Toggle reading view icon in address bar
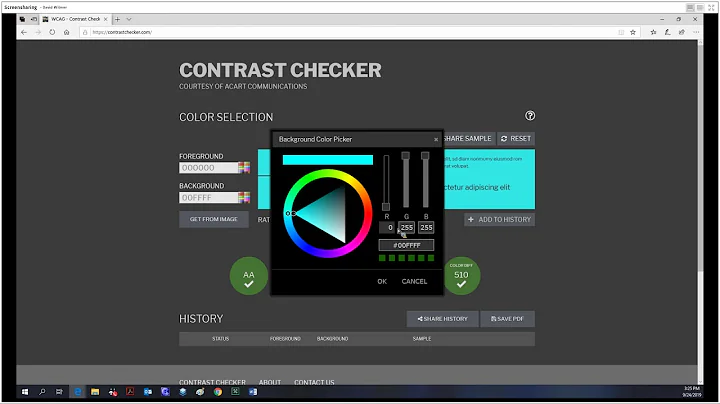The image size is (720, 404). pyautogui.click(x=621, y=32)
